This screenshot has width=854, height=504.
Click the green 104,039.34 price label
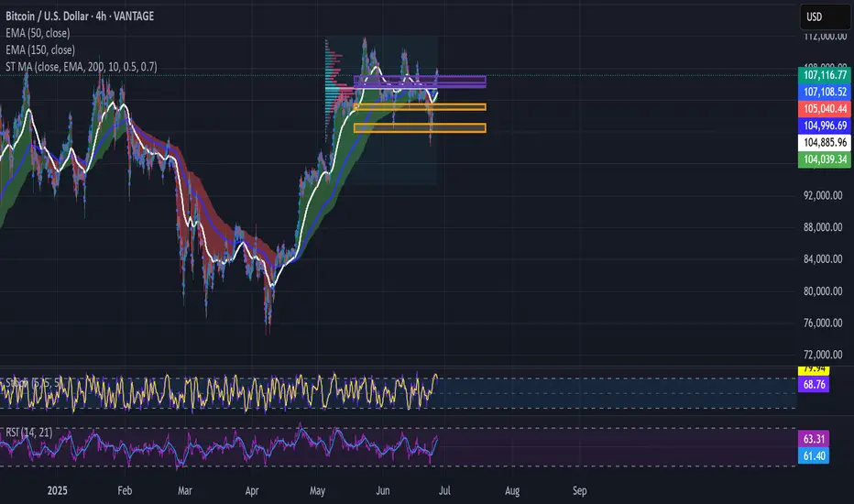pyautogui.click(x=825, y=159)
